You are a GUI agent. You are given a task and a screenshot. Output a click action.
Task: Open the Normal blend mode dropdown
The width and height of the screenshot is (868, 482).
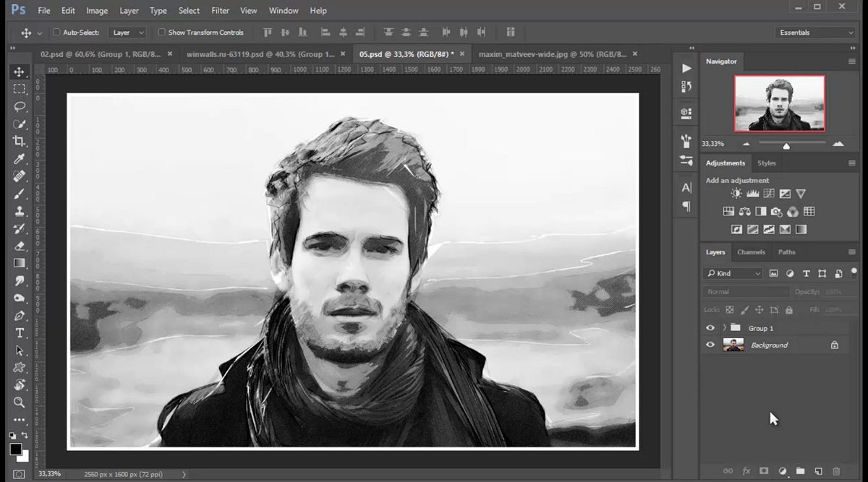tap(746, 292)
